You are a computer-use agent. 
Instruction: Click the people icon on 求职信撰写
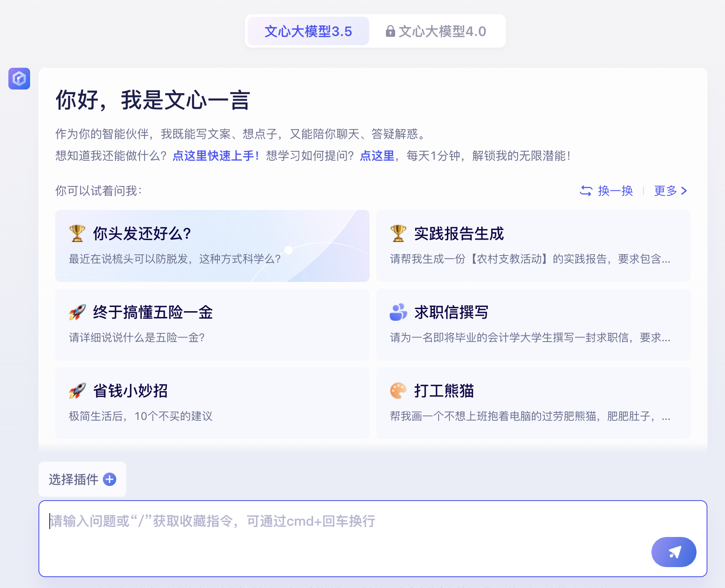click(x=398, y=312)
